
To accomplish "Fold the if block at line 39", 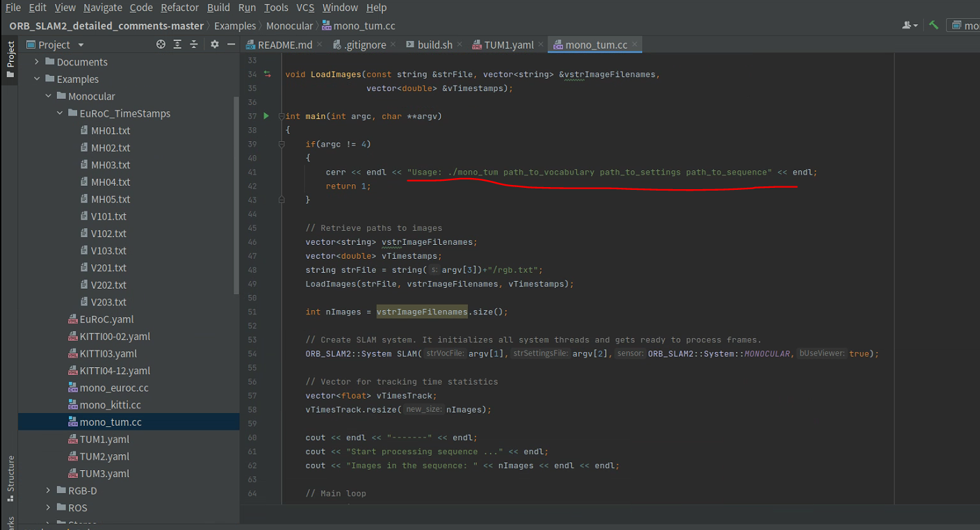I will (x=281, y=144).
